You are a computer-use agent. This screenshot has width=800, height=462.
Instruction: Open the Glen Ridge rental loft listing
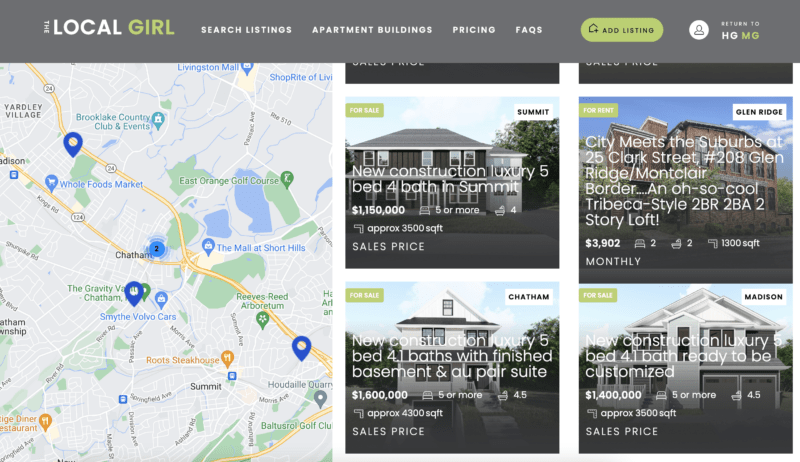click(685, 190)
